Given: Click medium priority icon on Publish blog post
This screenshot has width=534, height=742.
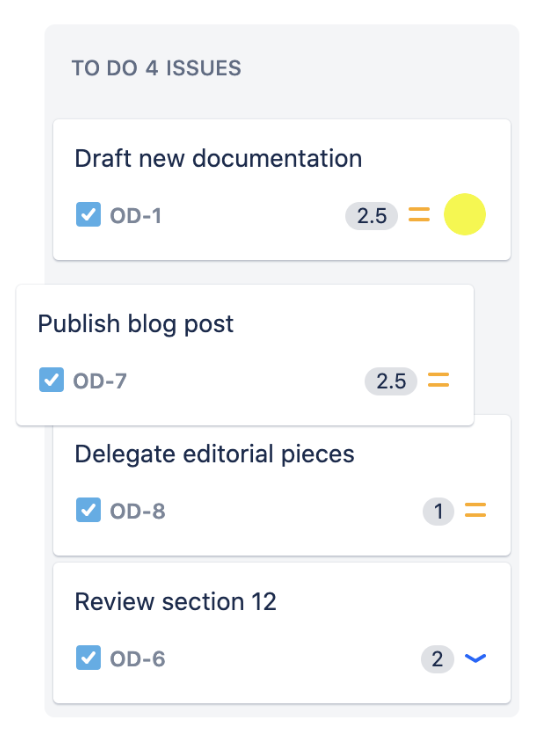Looking at the screenshot, I should point(438,380).
